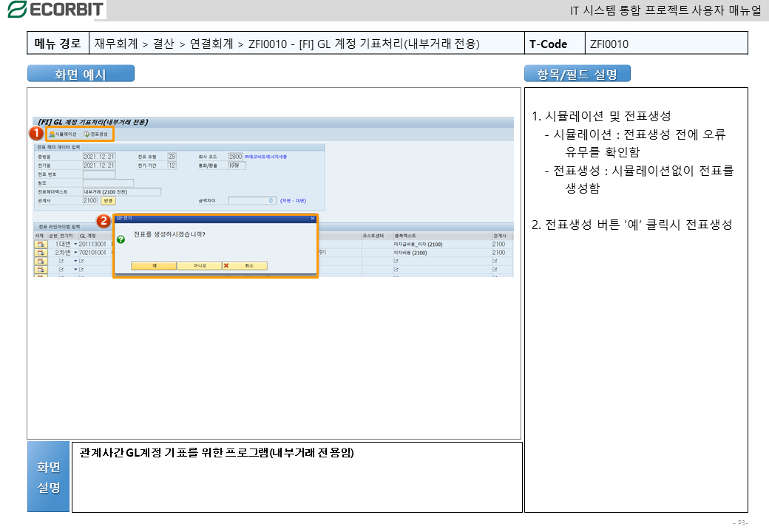Open 전기키 dropdown on row 2 차변

click(75, 253)
